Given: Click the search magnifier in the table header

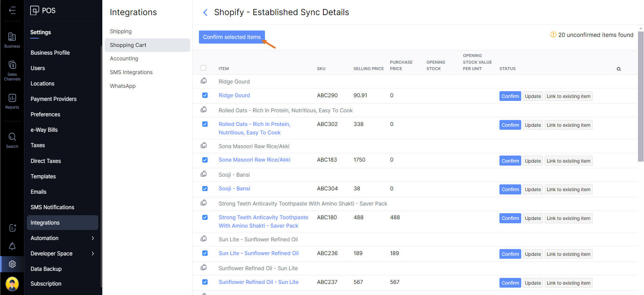Looking at the screenshot, I should point(619,69).
